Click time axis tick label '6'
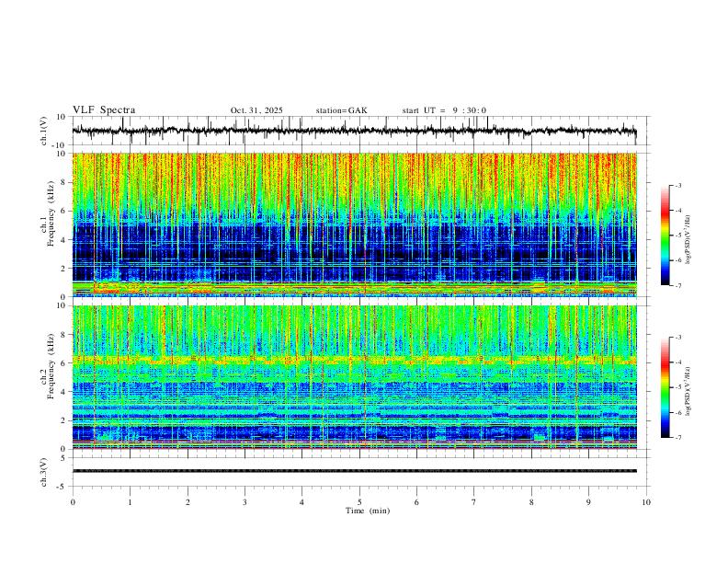Image resolution: width=728 pixels, height=563 pixels. click(416, 502)
